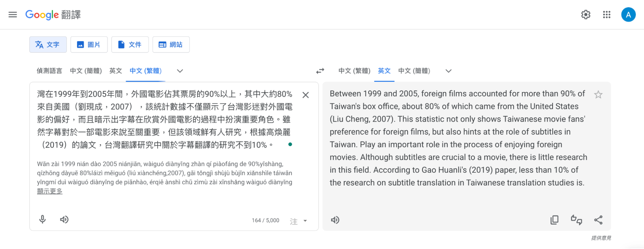
Task: Rate this translation with thumbs icon
Action: [x=576, y=220]
